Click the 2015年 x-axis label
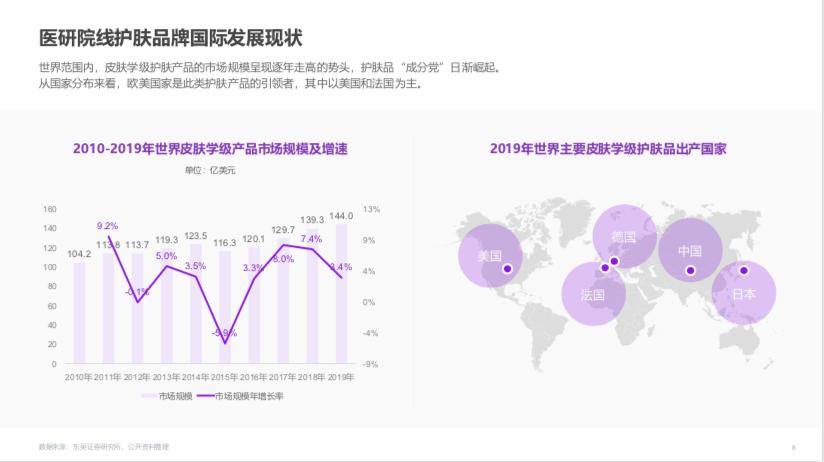 click(x=225, y=376)
